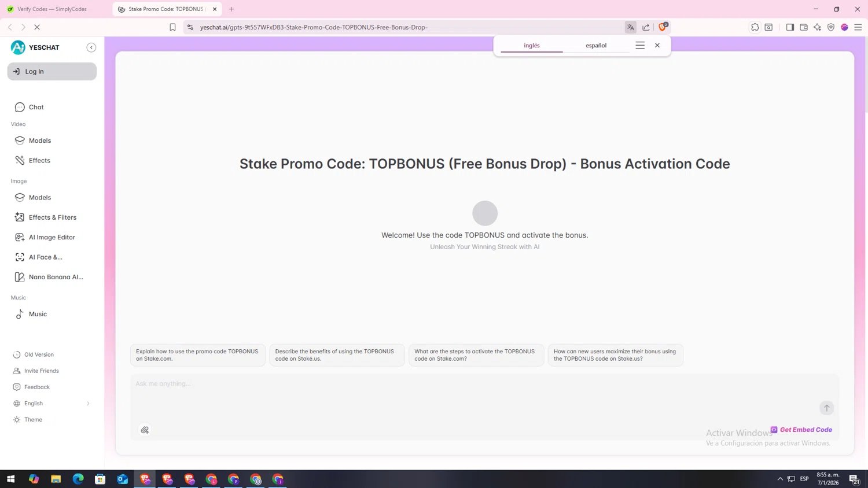Open Feedback link
This screenshot has width=868, height=488.
(32, 387)
